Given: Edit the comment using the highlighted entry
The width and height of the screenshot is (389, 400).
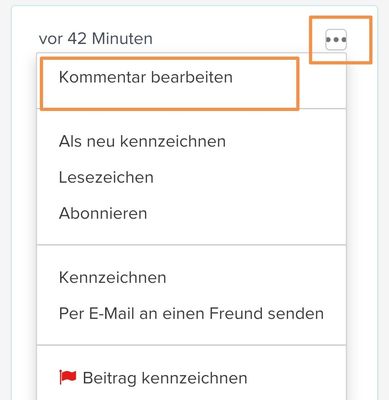Looking at the screenshot, I should pos(146,77).
